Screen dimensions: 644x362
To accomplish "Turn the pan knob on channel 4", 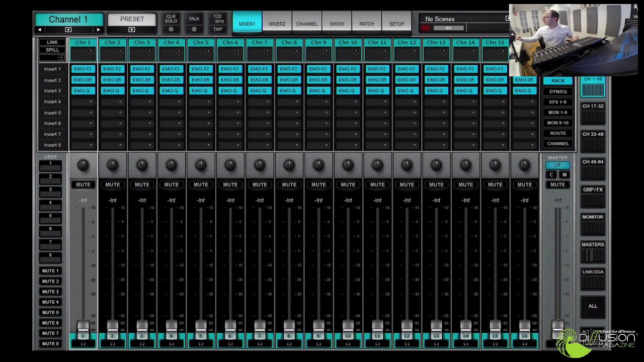I will coord(172,165).
